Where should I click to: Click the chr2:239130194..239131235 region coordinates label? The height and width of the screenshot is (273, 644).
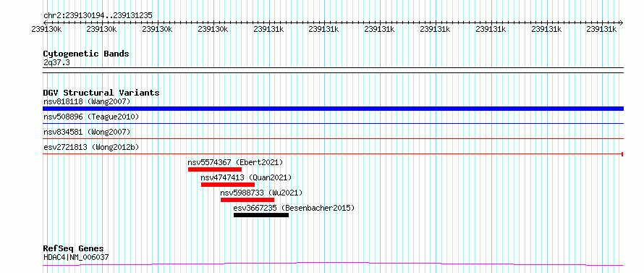point(98,15)
